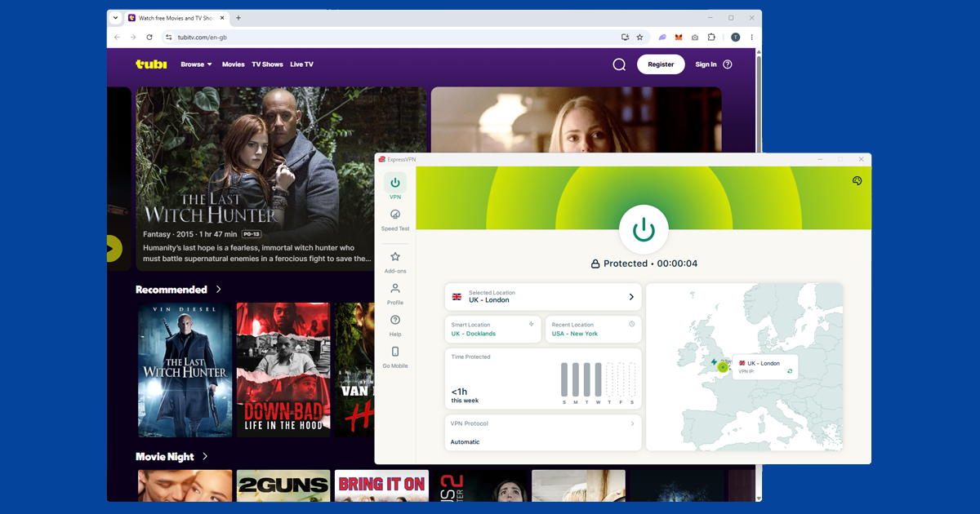
Task: Open a new Chrome tab
Action: click(x=238, y=18)
